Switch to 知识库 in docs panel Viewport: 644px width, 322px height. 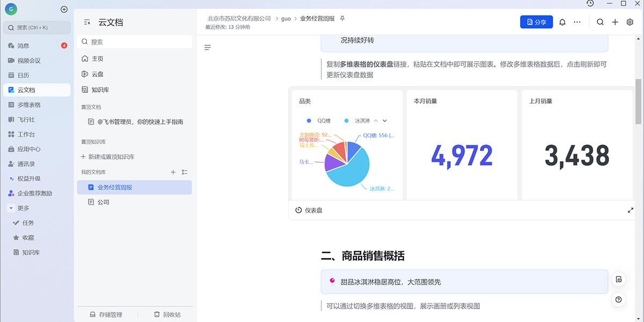pos(100,90)
